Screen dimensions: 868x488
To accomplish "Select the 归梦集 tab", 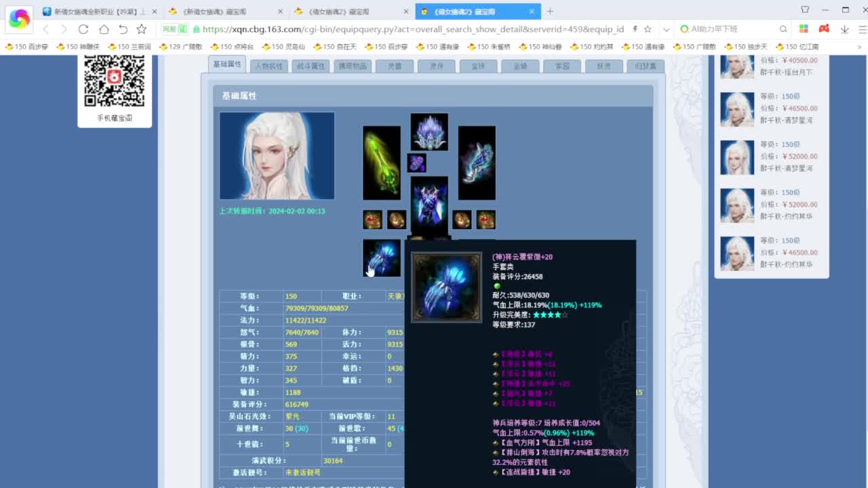I will [x=646, y=66].
